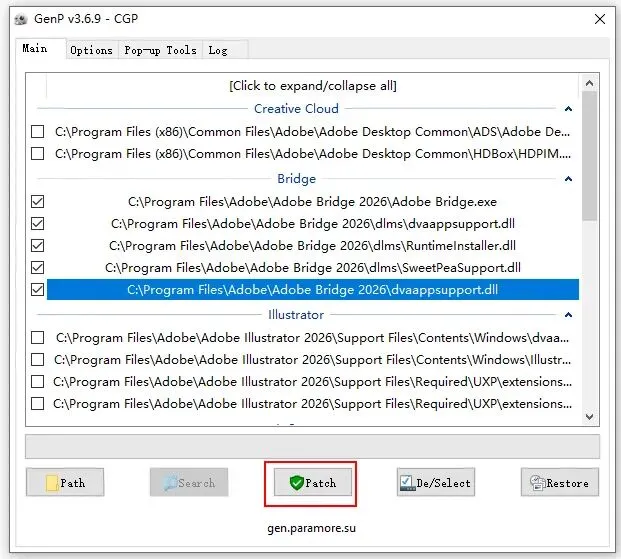Click the vertical scrollbar thumb
Image resolution: width=621 pixels, height=559 pixels.
[x=589, y=156]
